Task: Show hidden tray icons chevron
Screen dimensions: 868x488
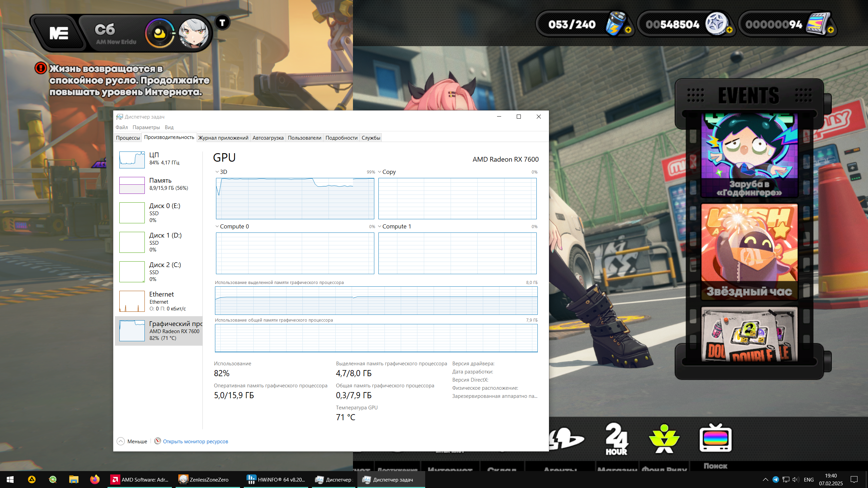Action: 765,480
